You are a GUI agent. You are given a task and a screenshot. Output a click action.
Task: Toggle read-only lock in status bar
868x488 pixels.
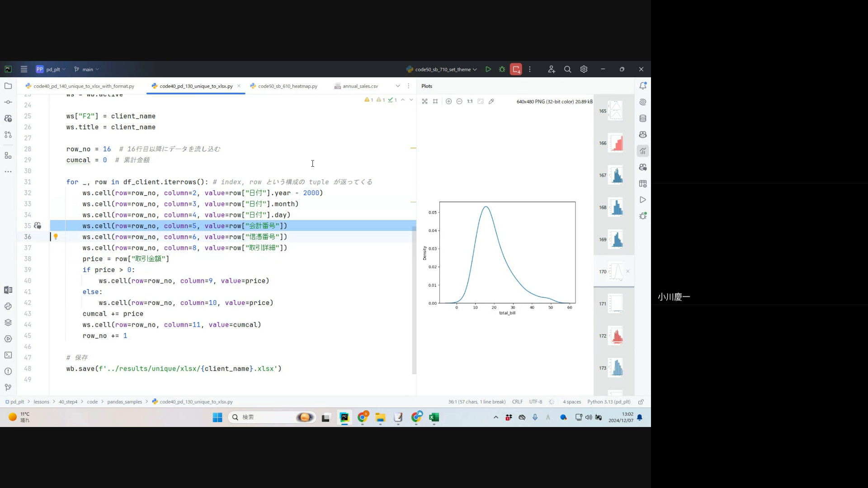click(641, 402)
